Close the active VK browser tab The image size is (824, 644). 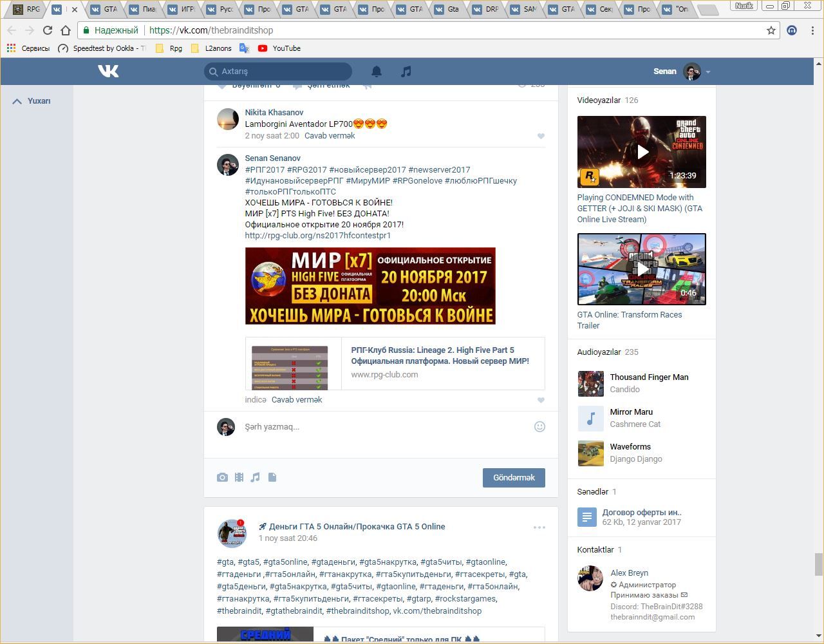75,10
